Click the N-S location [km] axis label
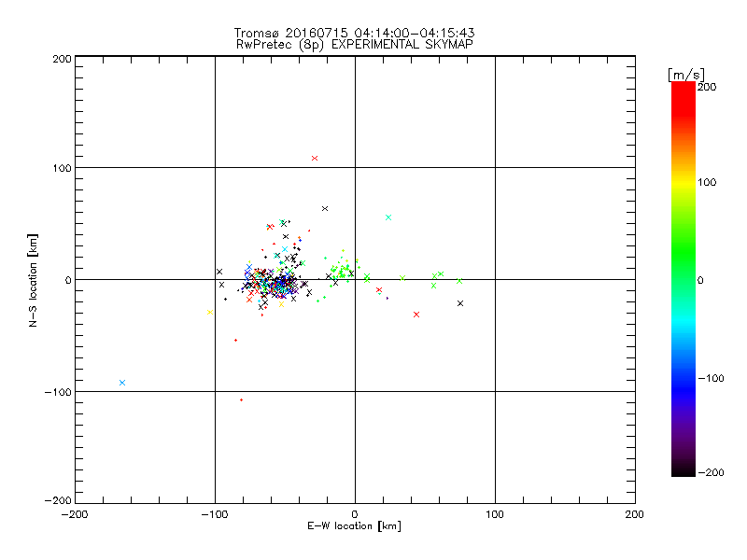This screenshot has width=747, height=560. [33, 279]
